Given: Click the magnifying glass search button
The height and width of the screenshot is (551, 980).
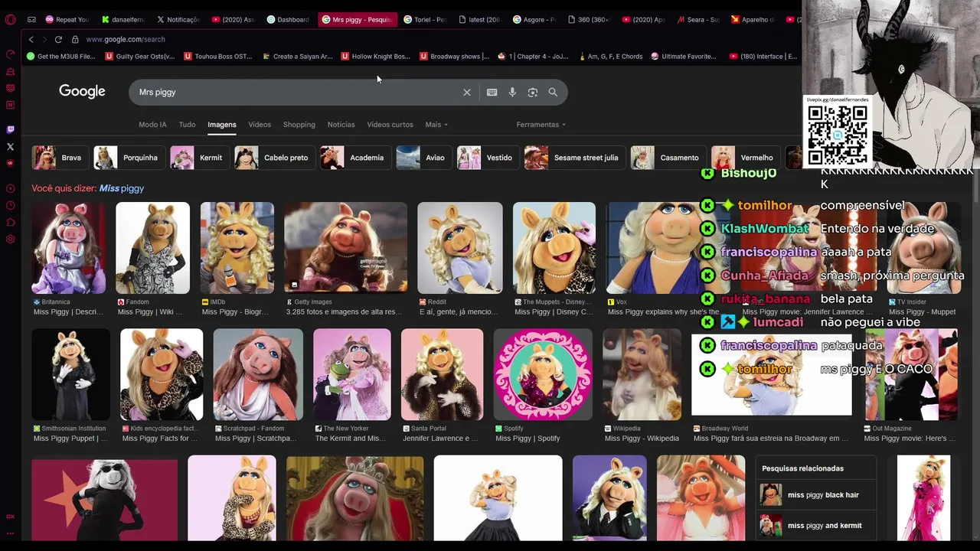Looking at the screenshot, I should tap(553, 93).
